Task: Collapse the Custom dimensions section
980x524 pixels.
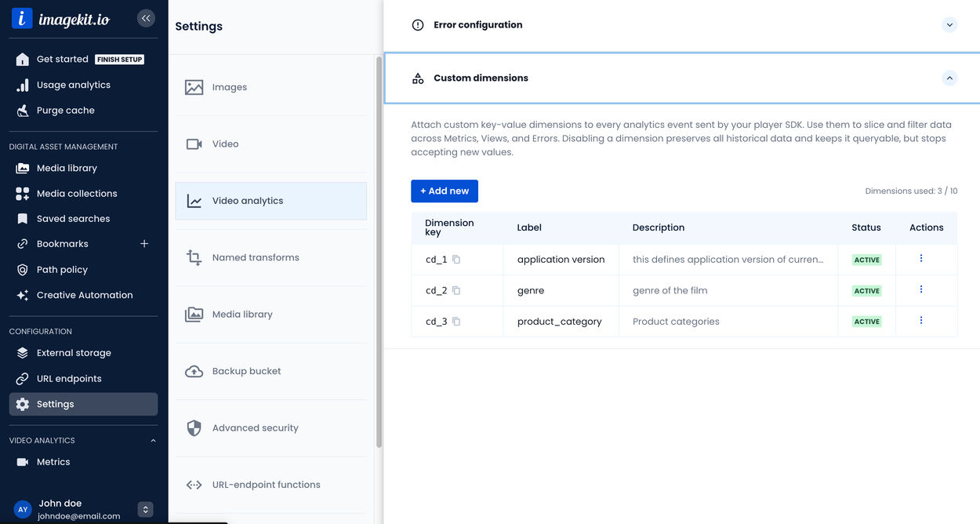Action: click(949, 78)
